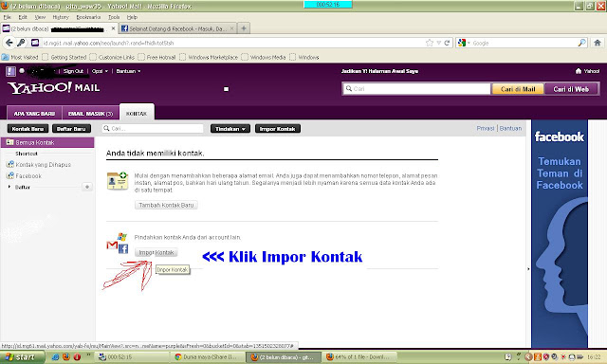Click the small Facebook import icon
This screenshot has width=607, height=364.
pyautogui.click(x=123, y=248)
